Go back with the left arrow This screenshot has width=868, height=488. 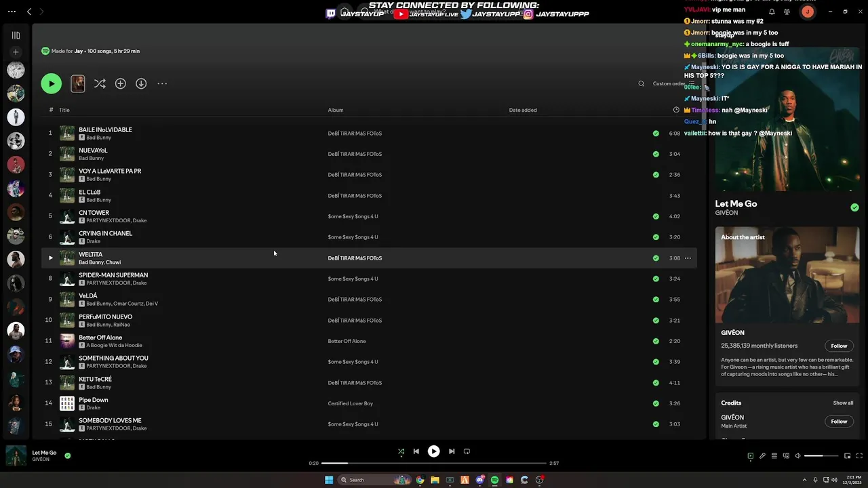pyautogui.click(x=29, y=12)
